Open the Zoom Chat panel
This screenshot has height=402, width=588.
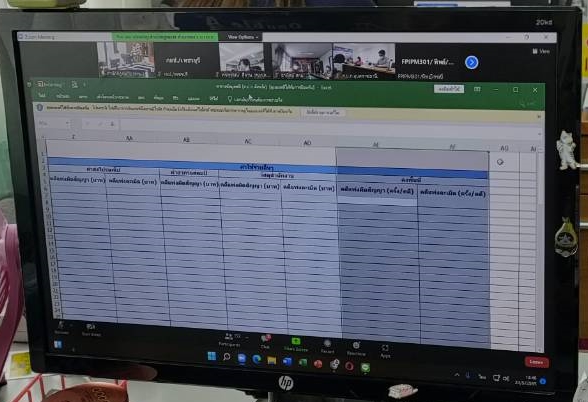[266, 342]
